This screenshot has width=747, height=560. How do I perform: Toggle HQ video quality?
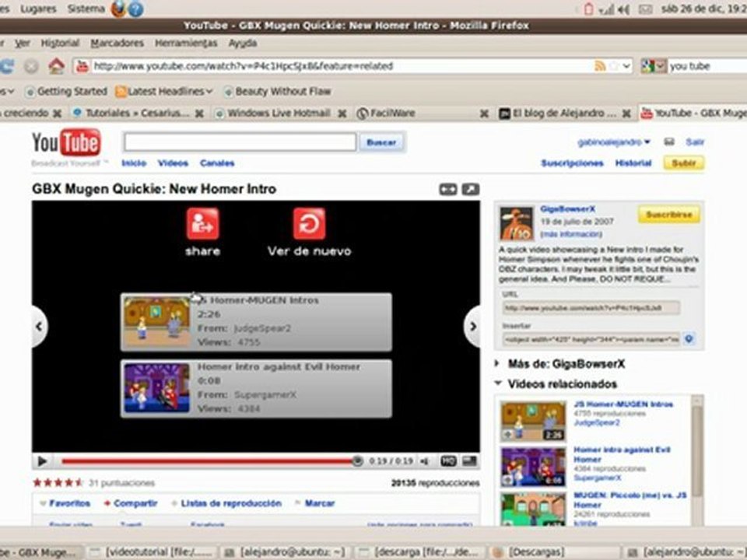click(448, 461)
